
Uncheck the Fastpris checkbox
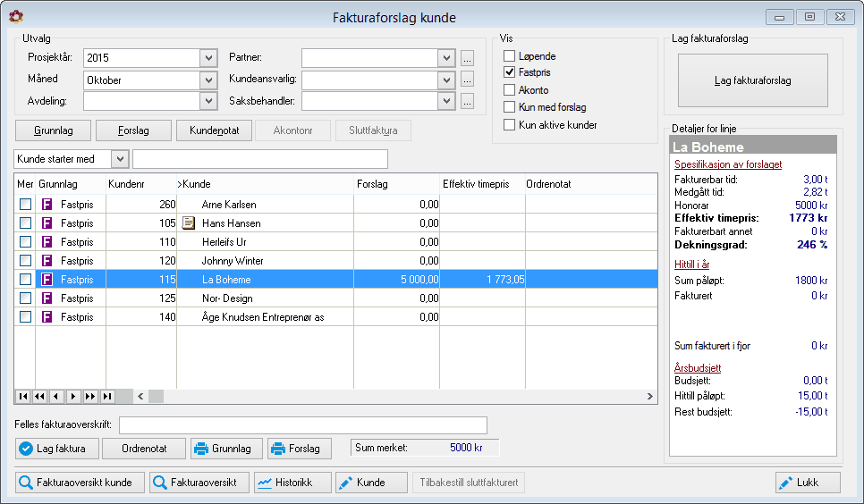click(509, 72)
